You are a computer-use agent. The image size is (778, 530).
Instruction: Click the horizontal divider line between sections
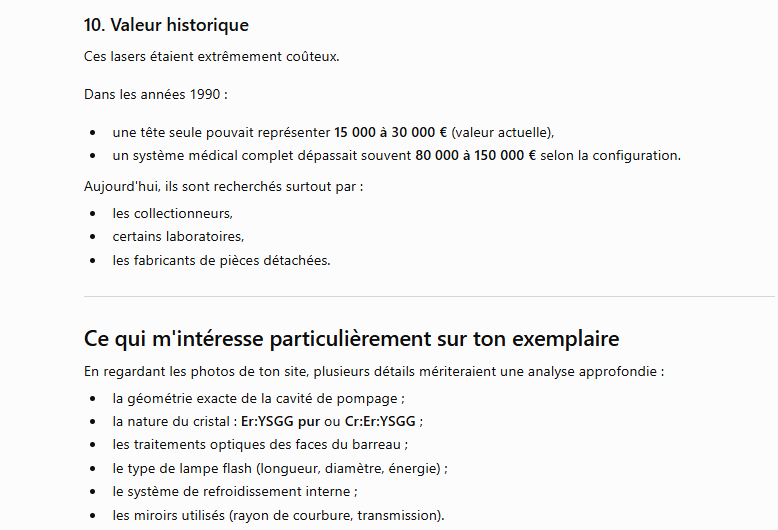coord(429,297)
